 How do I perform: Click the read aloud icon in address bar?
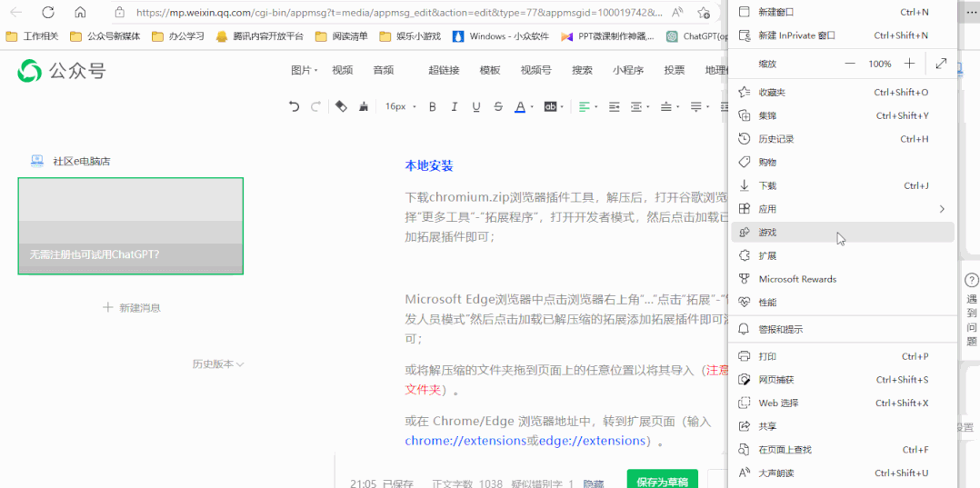(677, 12)
